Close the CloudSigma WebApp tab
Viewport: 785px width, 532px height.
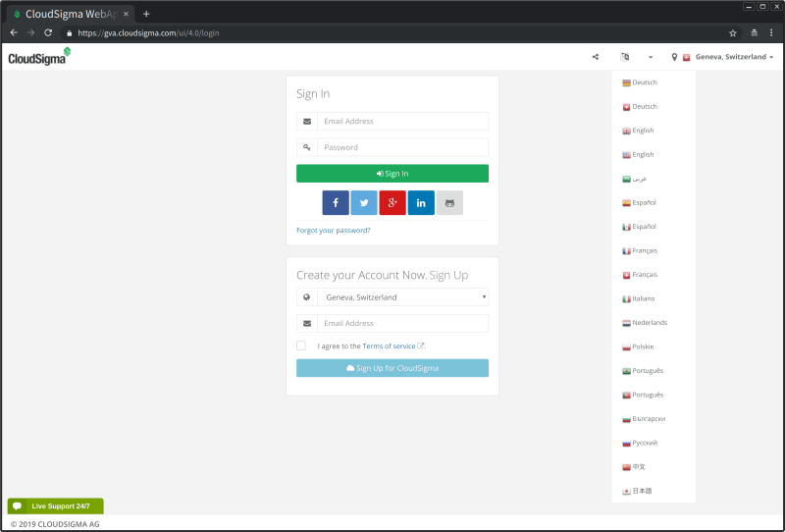point(126,14)
